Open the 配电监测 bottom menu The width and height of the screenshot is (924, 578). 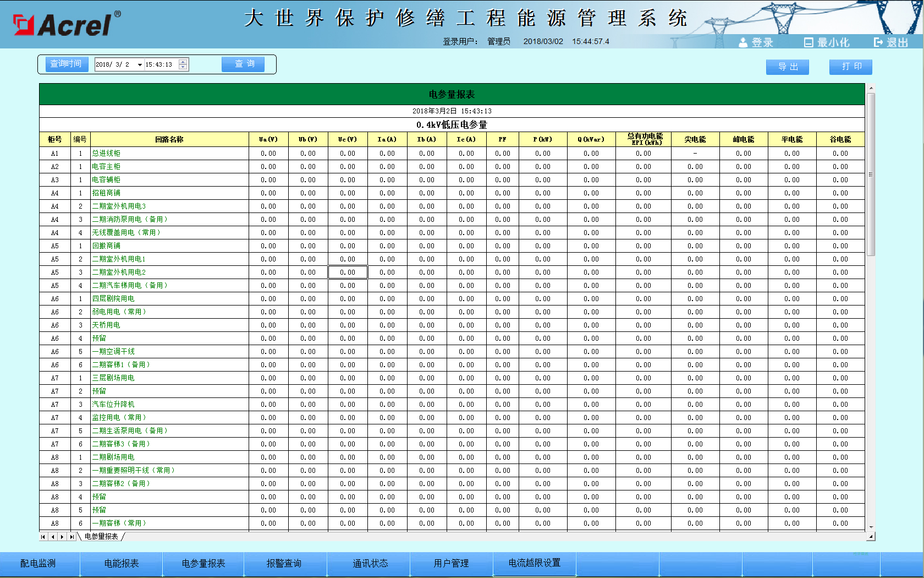pos(38,564)
